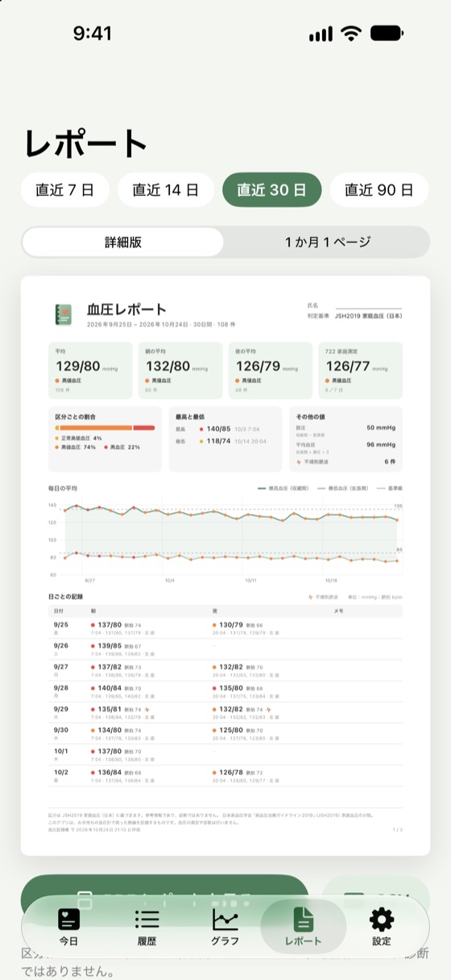
Task: Tap the 10/1 morning 137/80 reading
Action: click(110, 750)
